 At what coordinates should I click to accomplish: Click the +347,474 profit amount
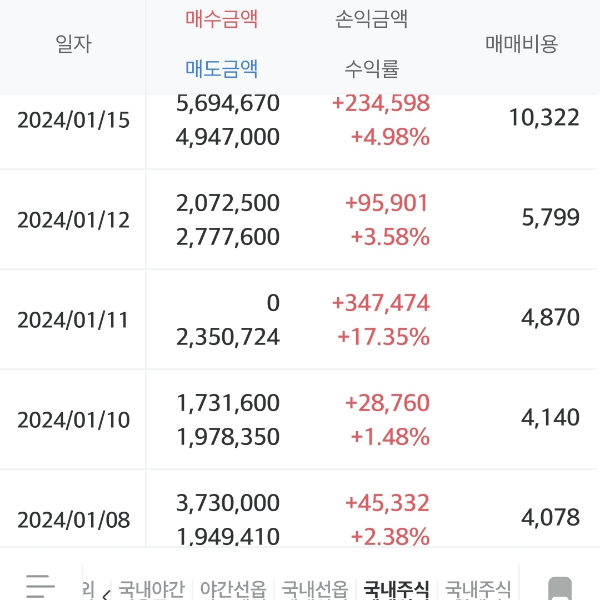379,303
